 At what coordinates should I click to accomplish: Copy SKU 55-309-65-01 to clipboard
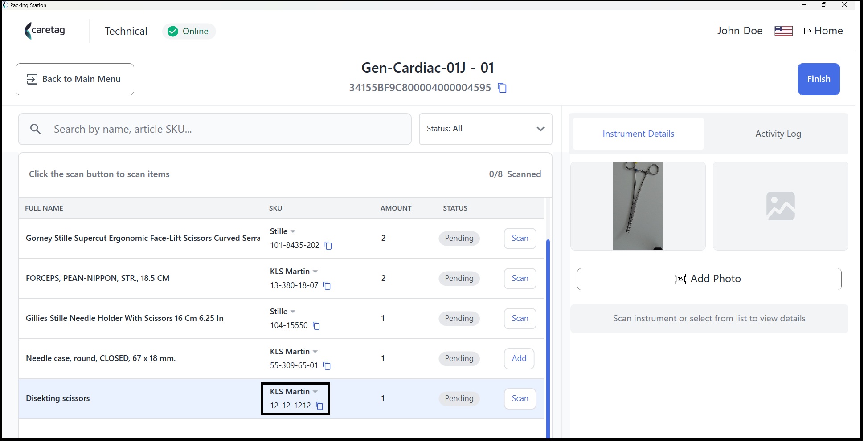pyautogui.click(x=327, y=366)
